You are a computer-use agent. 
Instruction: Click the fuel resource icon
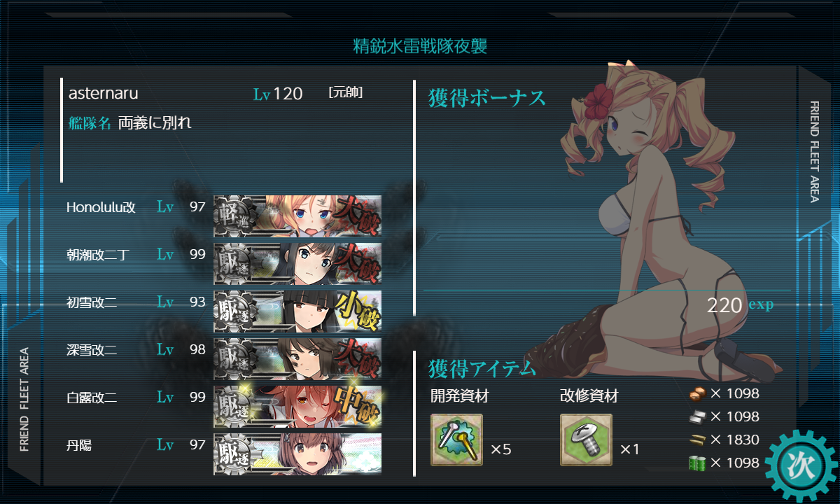point(698,393)
